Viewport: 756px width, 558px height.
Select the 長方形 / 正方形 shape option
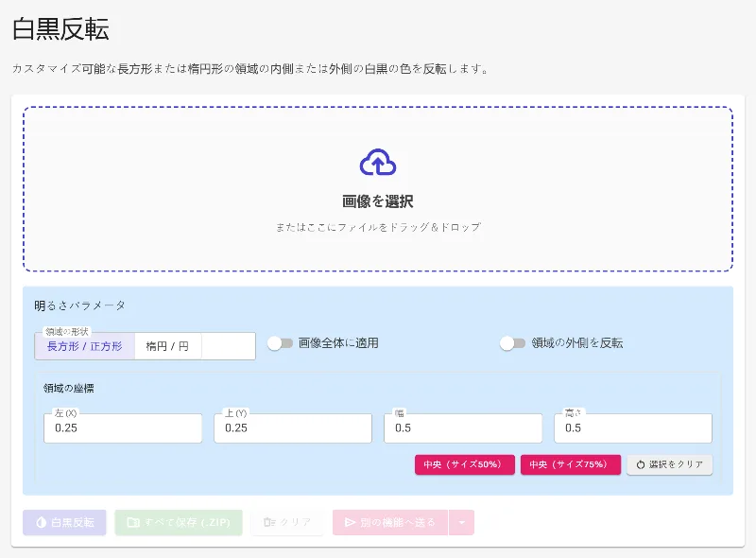tap(84, 346)
